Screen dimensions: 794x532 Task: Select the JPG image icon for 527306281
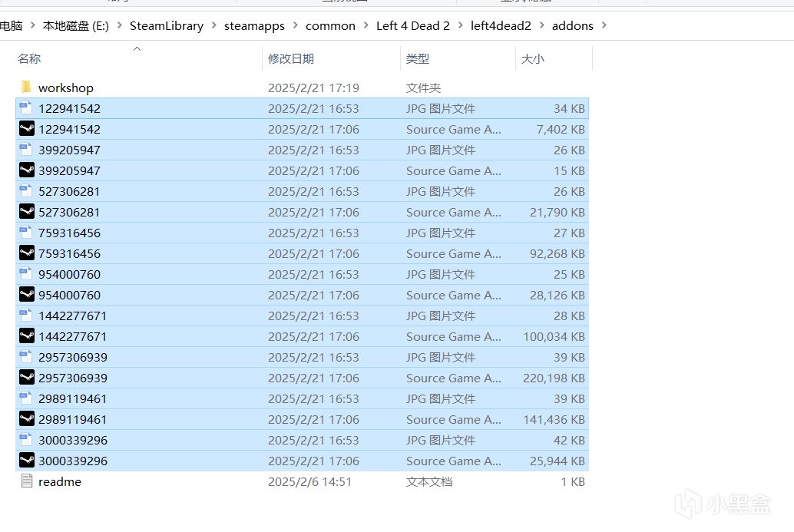coord(26,191)
